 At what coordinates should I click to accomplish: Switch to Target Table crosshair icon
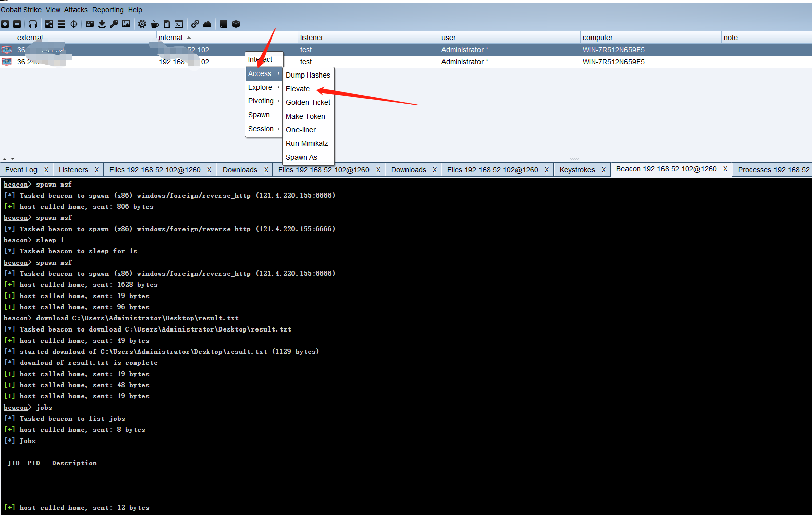[x=73, y=24]
